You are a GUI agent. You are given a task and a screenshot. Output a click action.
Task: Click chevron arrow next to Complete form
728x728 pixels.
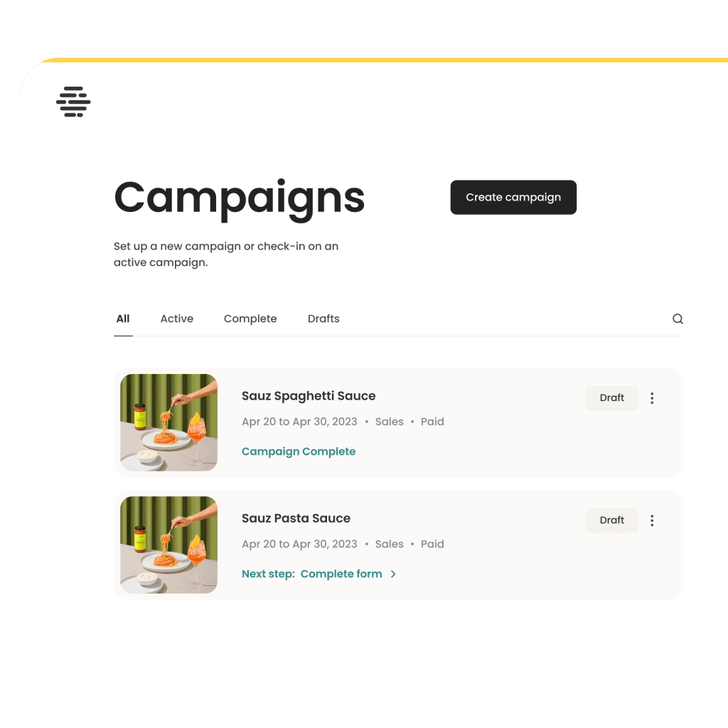tap(394, 574)
